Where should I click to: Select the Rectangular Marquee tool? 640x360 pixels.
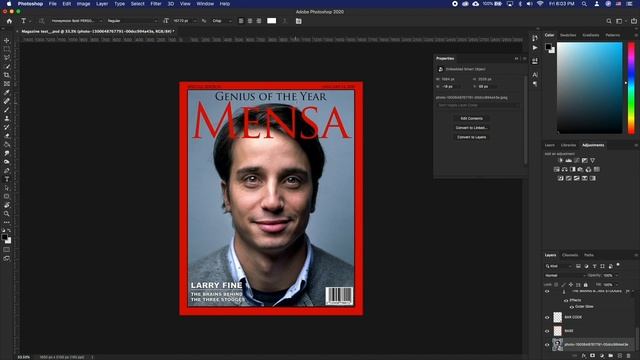click(x=7, y=49)
